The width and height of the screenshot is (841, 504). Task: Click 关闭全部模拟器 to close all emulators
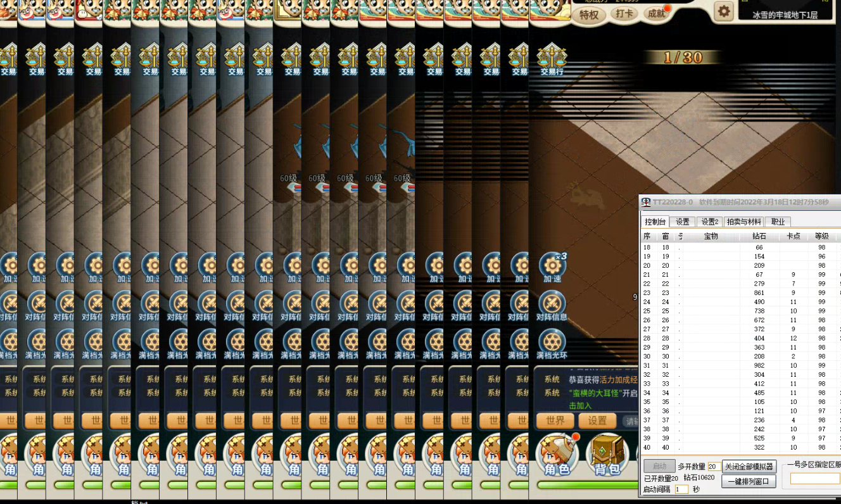pos(749,466)
